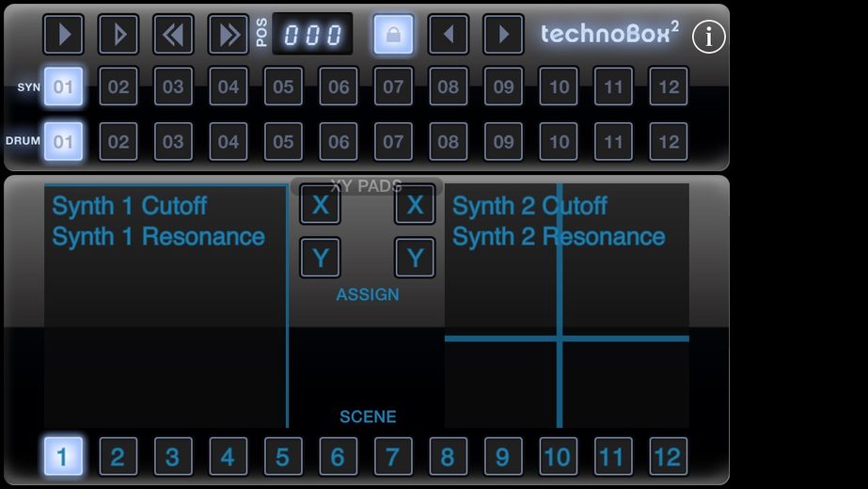Go to previous page with left triangle
The height and width of the screenshot is (489, 868).
point(448,35)
